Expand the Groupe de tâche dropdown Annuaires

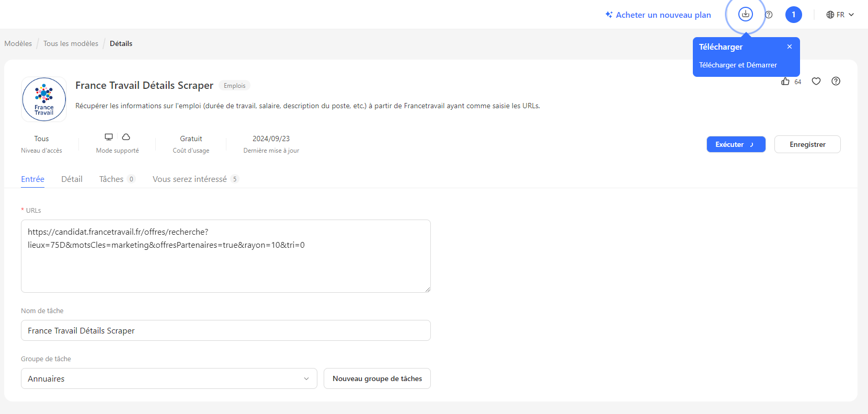click(169, 378)
